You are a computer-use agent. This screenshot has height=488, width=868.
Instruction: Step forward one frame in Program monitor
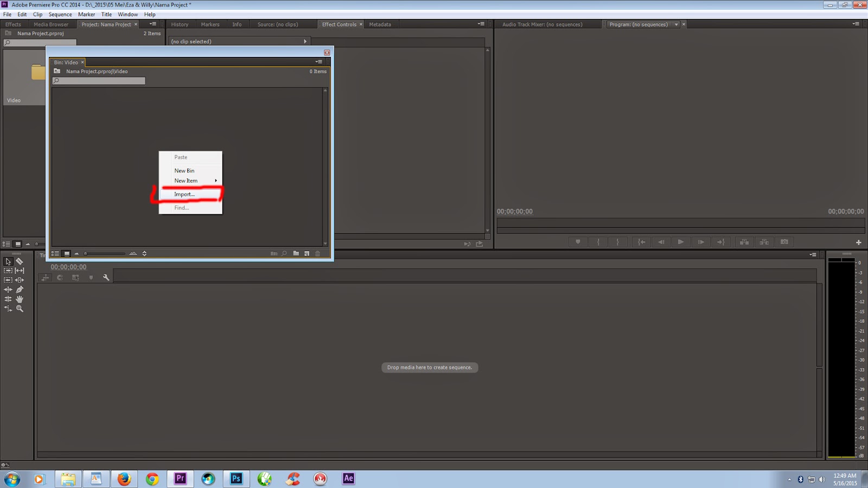click(x=701, y=242)
